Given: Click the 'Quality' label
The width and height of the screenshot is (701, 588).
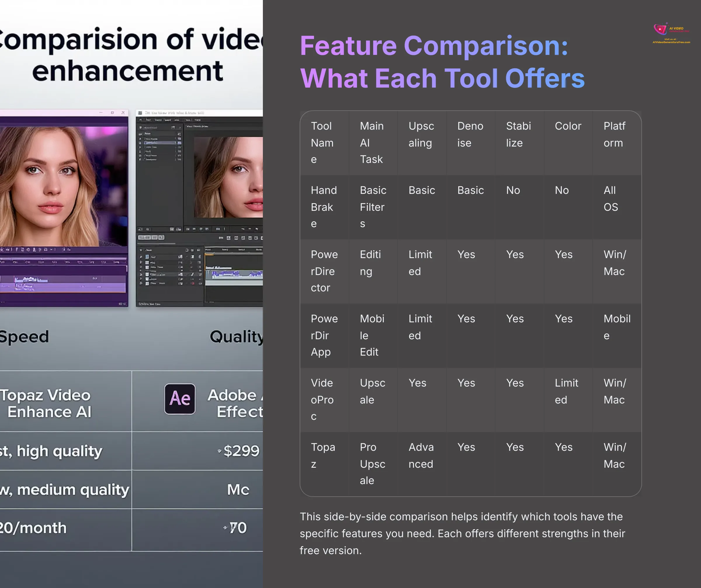Looking at the screenshot, I should pyautogui.click(x=236, y=336).
